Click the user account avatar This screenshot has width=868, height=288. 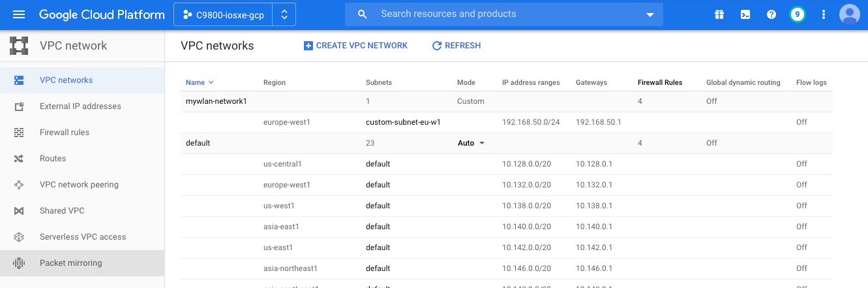point(849,14)
